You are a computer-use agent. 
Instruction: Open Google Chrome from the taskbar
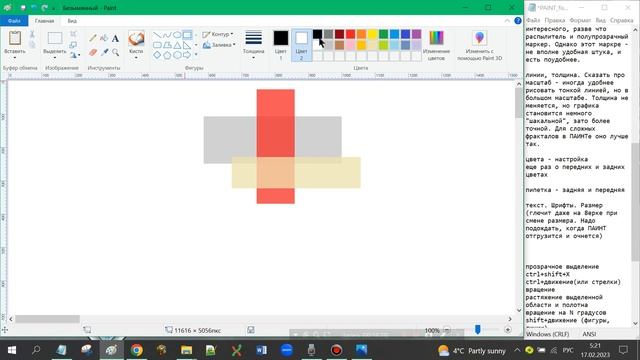137,350
